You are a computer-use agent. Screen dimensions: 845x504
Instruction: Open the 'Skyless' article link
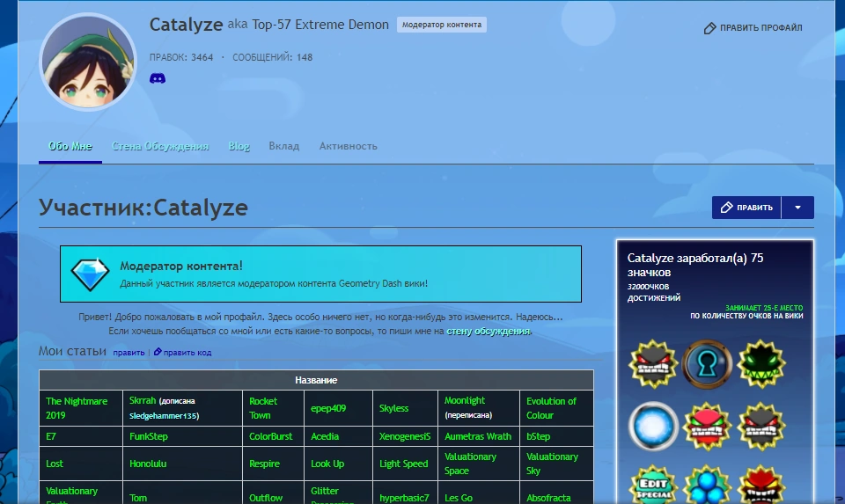coord(393,408)
